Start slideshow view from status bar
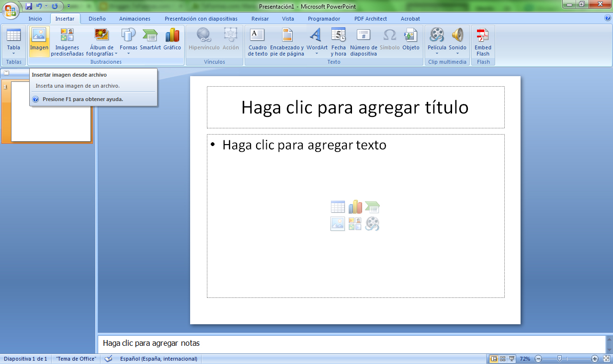Viewport: 613px width, 364px height. pos(511,359)
